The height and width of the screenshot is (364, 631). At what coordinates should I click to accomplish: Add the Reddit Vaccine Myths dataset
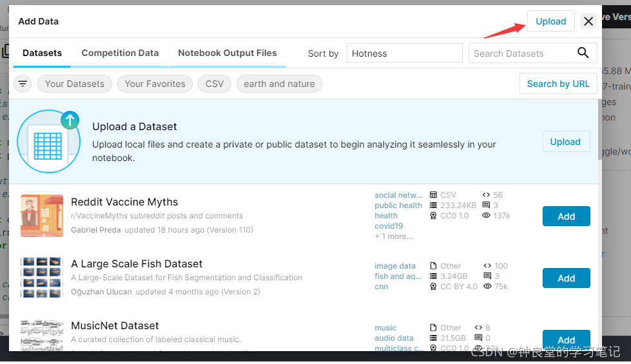click(x=566, y=216)
